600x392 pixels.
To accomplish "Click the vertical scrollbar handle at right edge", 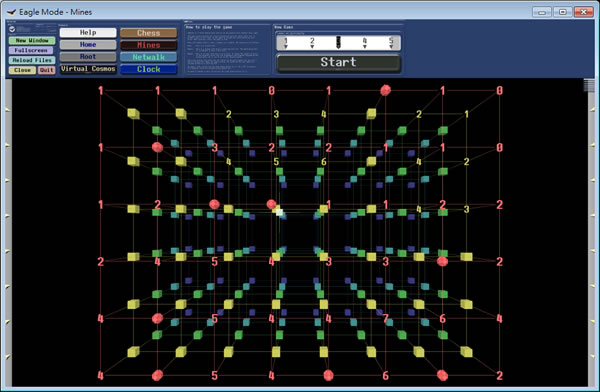I will (x=589, y=85).
